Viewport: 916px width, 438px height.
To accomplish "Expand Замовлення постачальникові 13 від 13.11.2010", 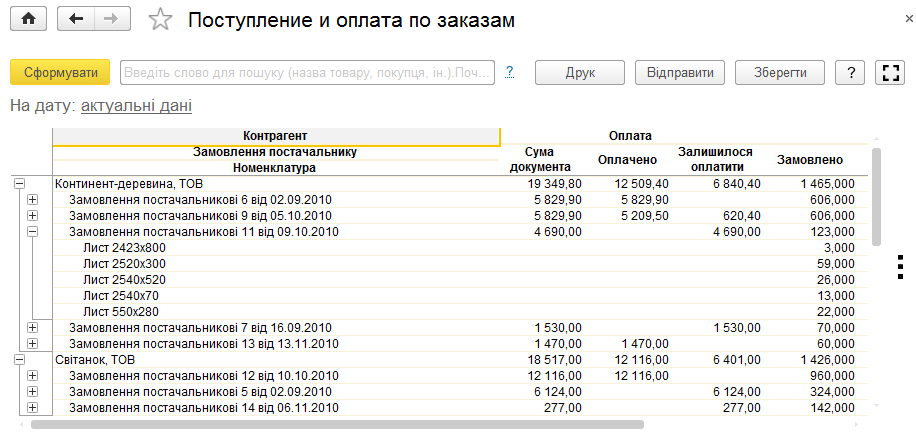I will [33, 343].
